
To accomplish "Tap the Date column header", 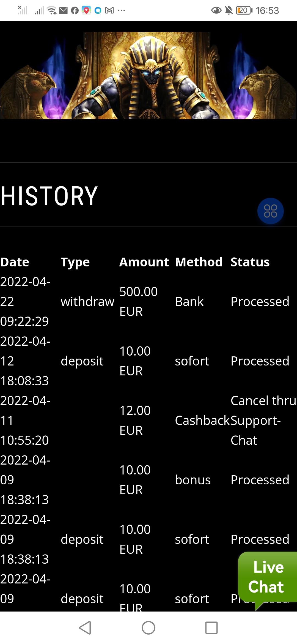I will [x=15, y=262].
